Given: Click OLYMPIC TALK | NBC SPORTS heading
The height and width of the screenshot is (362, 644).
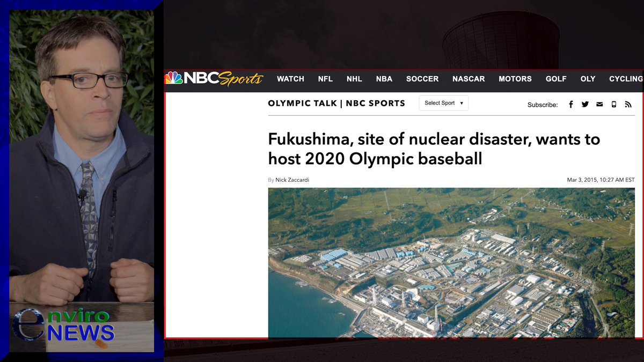Looking at the screenshot, I should coord(336,103).
